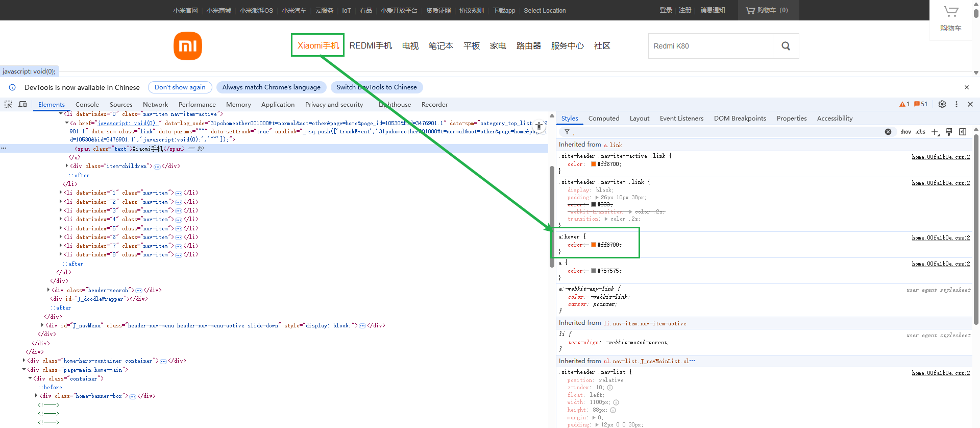Click the warnings count indicator showing 1
This screenshot has height=428, width=980.
(x=904, y=104)
